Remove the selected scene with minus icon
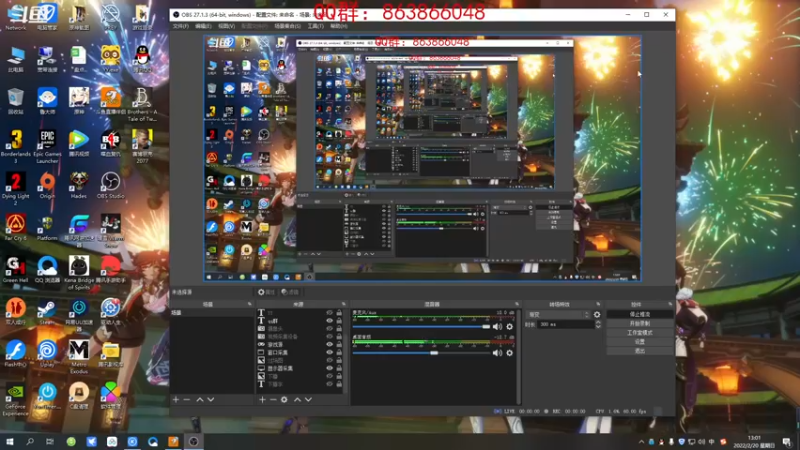Screen dimensions: 800x450 click(x=186, y=399)
